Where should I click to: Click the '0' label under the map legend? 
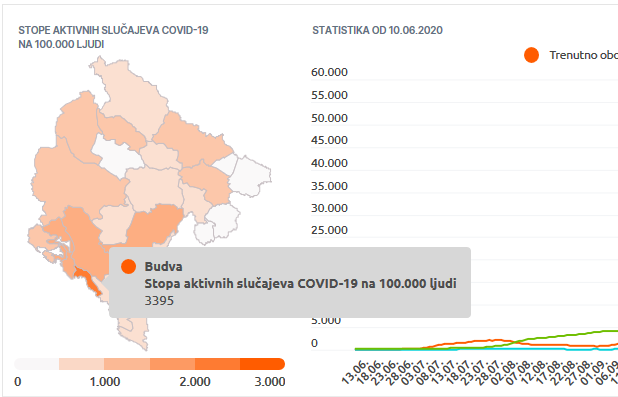tap(18, 382)
